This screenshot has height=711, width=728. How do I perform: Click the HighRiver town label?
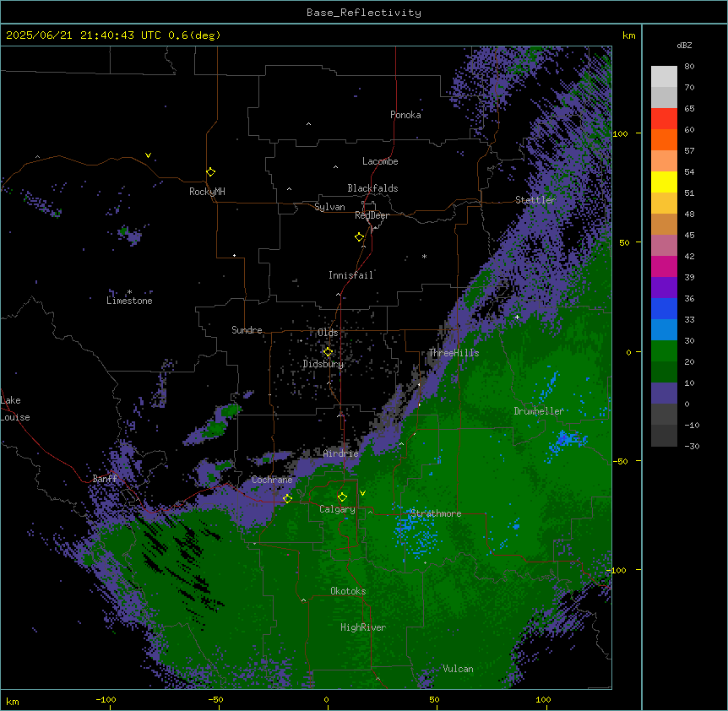click(363, 627)
